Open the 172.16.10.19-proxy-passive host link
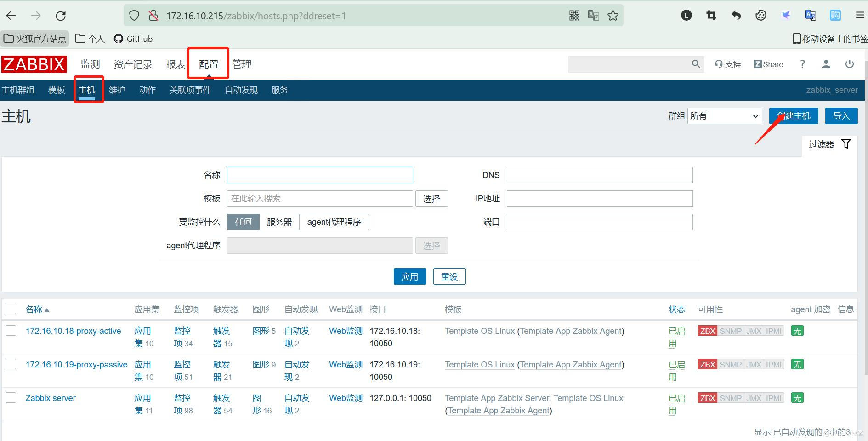Image resolution: width=868 pixels, height=441 pixels. point(76,365)
